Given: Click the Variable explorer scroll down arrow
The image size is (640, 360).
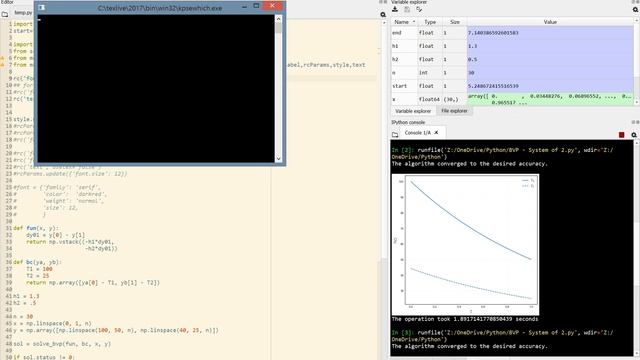Looking at the screenshot, I should tap(637, 102).
